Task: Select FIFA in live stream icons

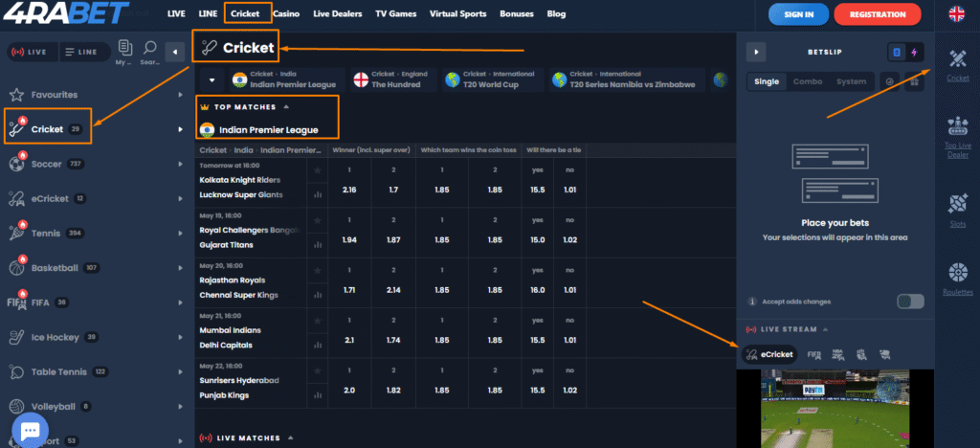Action: 813,354
